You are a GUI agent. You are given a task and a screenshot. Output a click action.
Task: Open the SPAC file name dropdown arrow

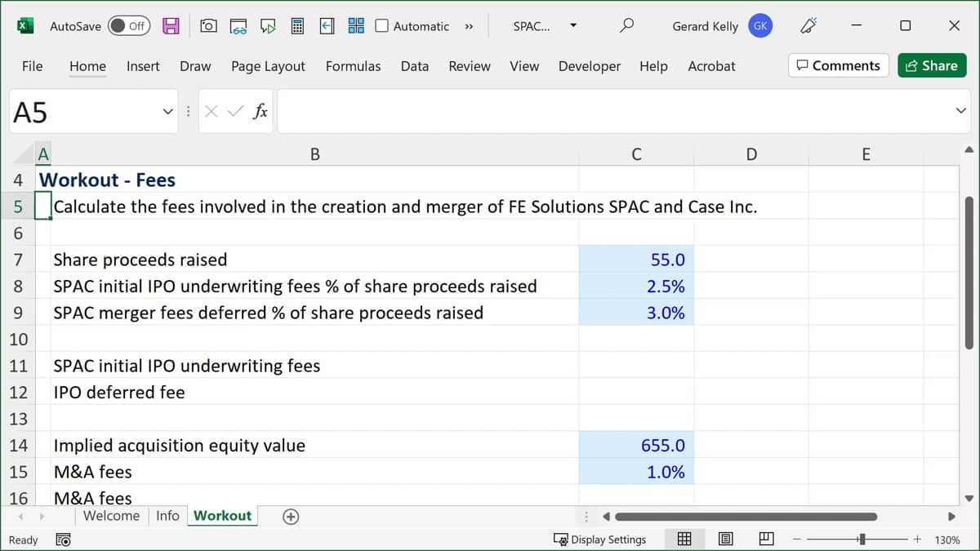pos(573,25)
